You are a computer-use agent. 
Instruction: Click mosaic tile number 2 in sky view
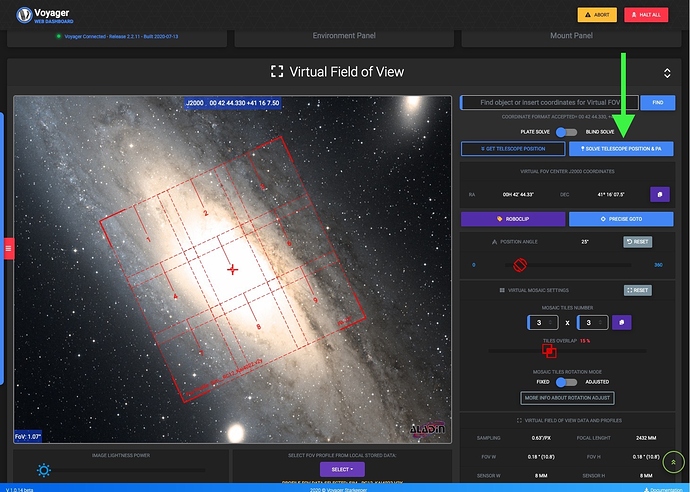tap(205, 213)
